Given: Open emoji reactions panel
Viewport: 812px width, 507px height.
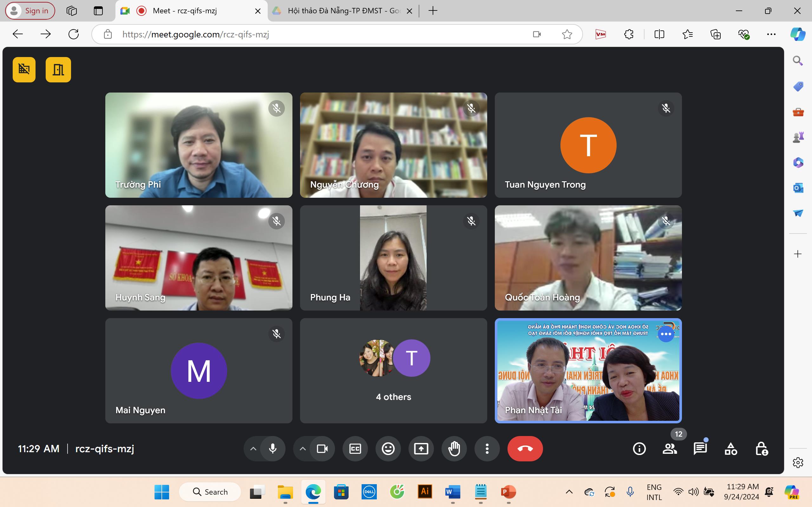Looking at the screenshot, I should [x=388, y=449].
